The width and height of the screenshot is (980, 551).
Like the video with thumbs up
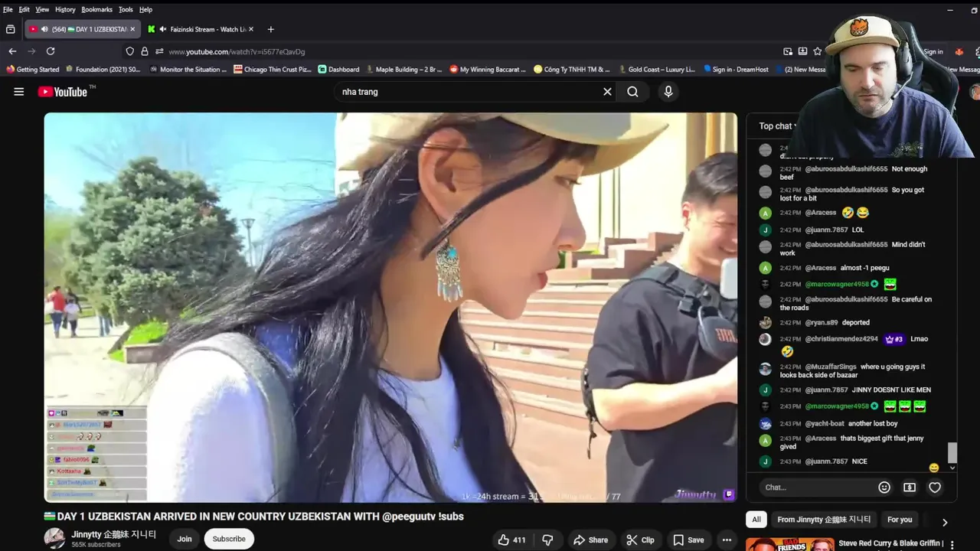pyautogui.click(x=511, y=540)
